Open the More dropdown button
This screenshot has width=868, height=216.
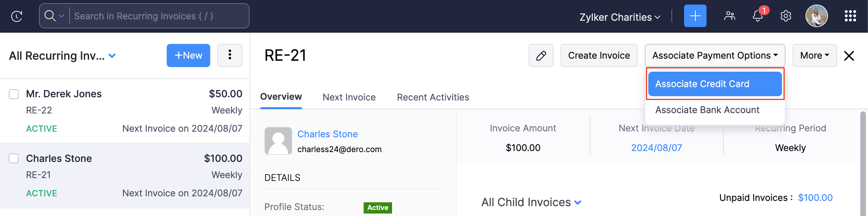814,55
